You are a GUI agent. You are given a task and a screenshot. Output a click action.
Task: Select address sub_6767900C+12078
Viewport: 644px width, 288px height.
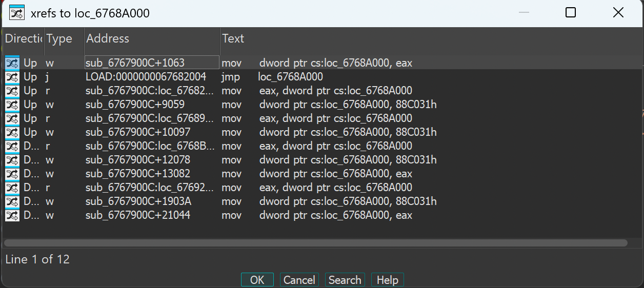click(x=138, y=160)
